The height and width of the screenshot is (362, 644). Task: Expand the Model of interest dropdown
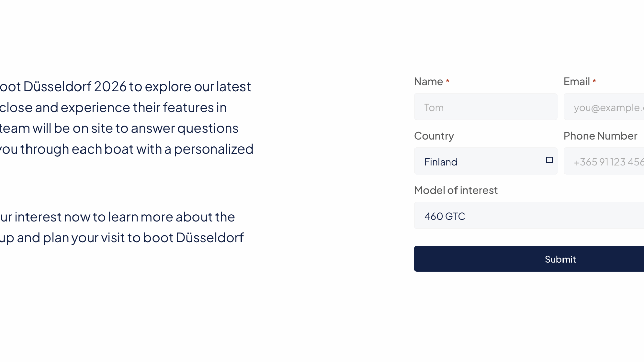pyautogui.click(x=529, y=216)
